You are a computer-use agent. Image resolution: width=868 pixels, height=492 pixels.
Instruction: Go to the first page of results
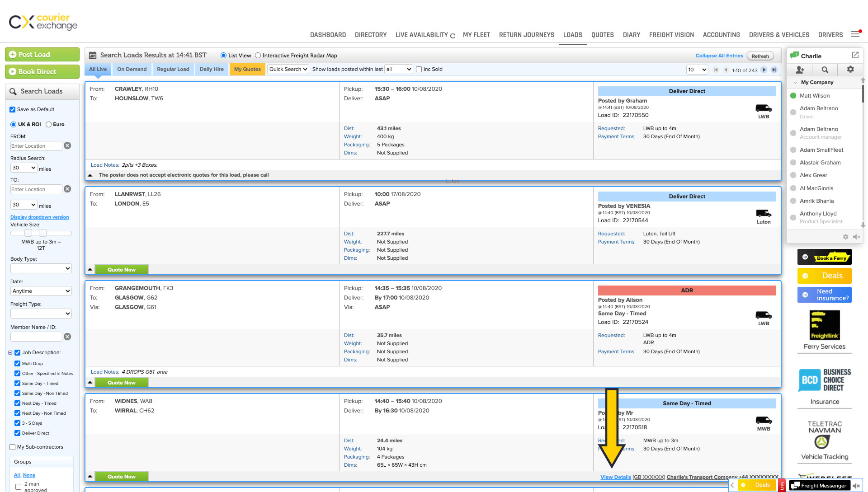point(716,70)
